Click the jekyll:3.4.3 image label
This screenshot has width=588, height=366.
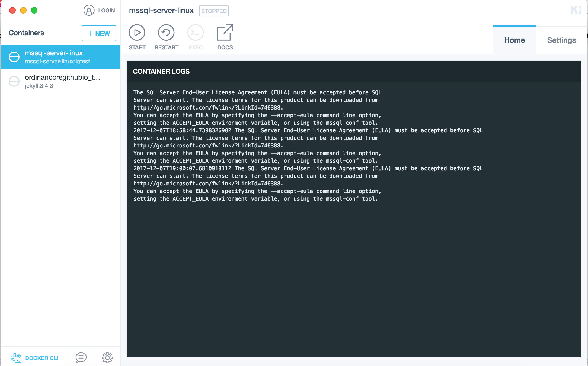click(39, 86)
